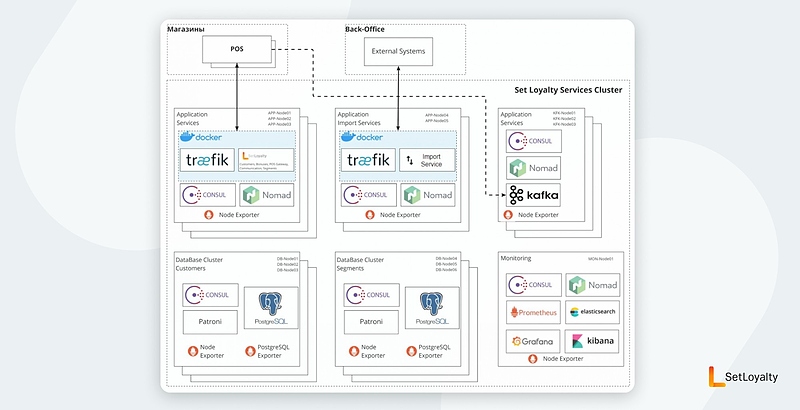Click the Kafka logo

533,195
